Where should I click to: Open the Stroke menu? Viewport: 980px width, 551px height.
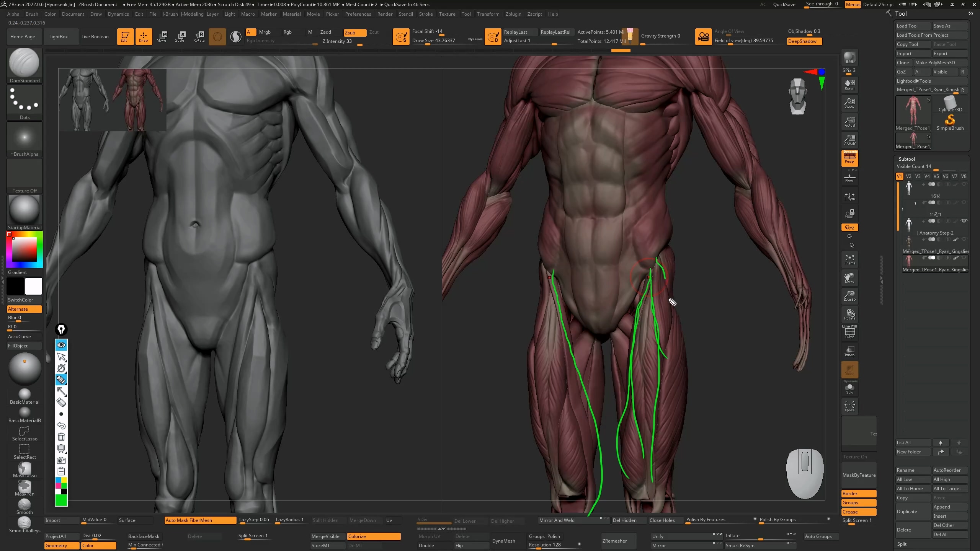pyautogui.click(x=426, y=14)
